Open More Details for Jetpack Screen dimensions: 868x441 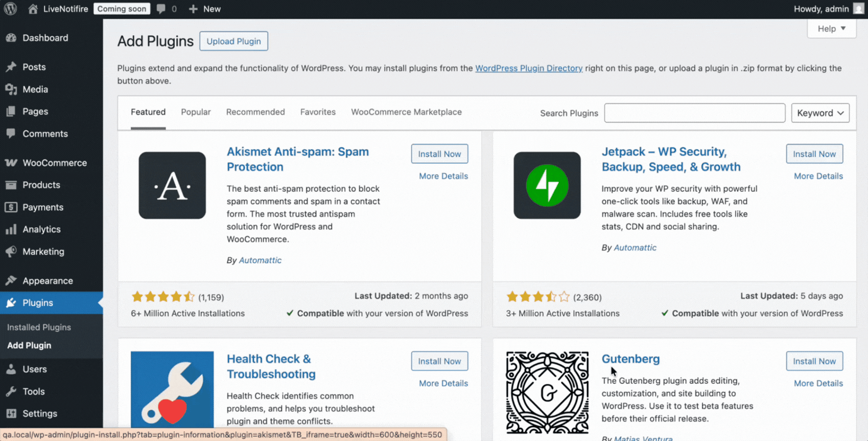(818, 176)
